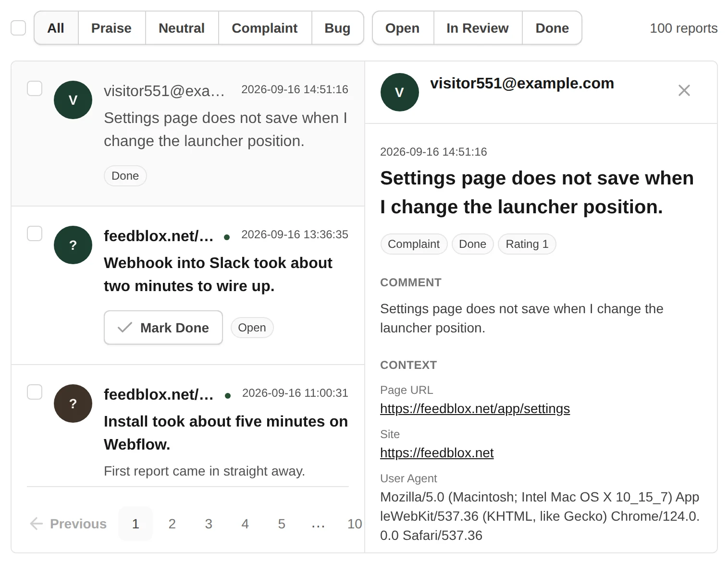
Task: Show only Done status reports filter
Action: (x=552, y=28)
